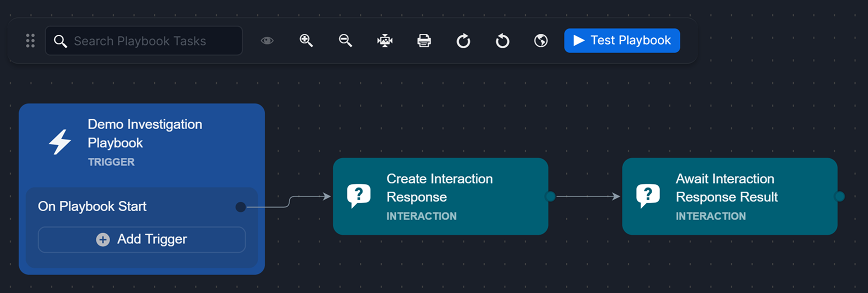
Task: Click the Search Playbook Tasks field
Action: pos(144,41)
